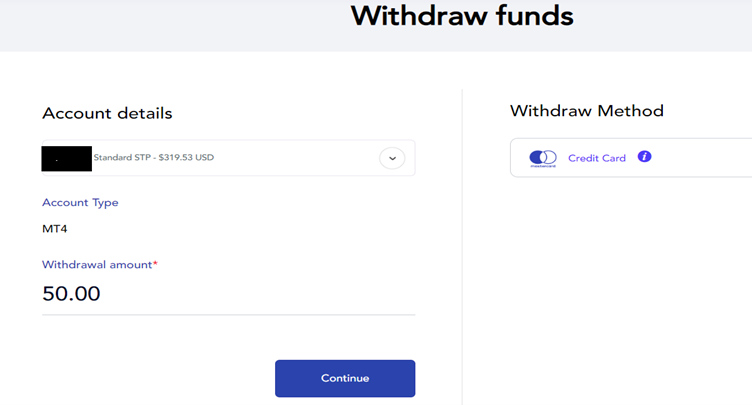Click the Mastercard logo icon
752x405 pixels.
(x=542, y=158)
